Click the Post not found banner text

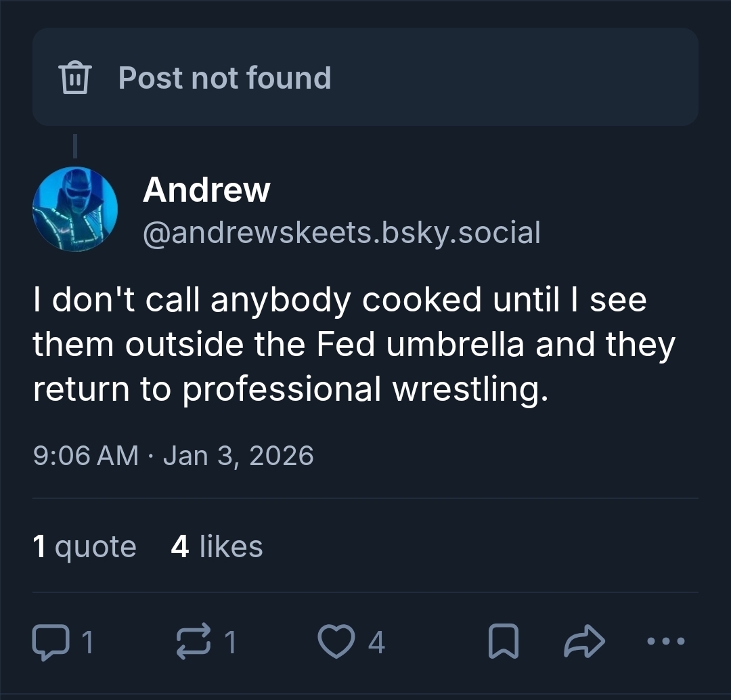pos(225,78)
